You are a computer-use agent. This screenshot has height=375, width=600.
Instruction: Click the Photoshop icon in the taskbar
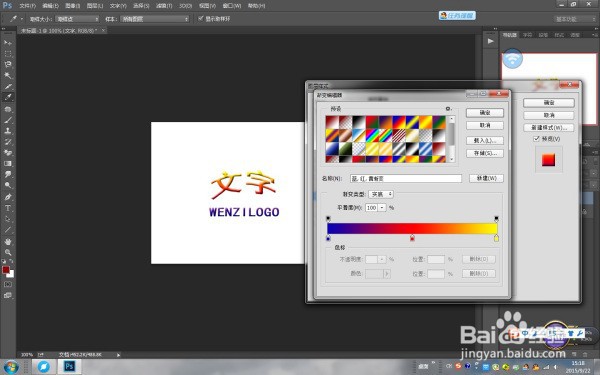pyautogui.click(x=69, y=367)
